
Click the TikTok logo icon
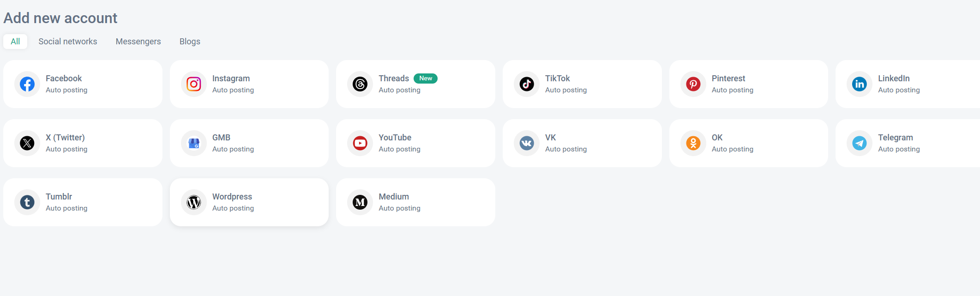[x=527, y=84]
